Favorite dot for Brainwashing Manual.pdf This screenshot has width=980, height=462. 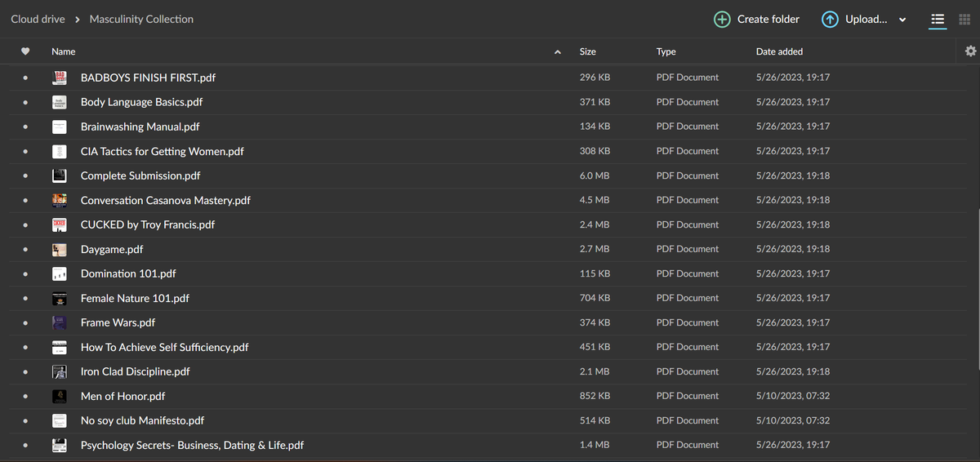tap(25, 127)
